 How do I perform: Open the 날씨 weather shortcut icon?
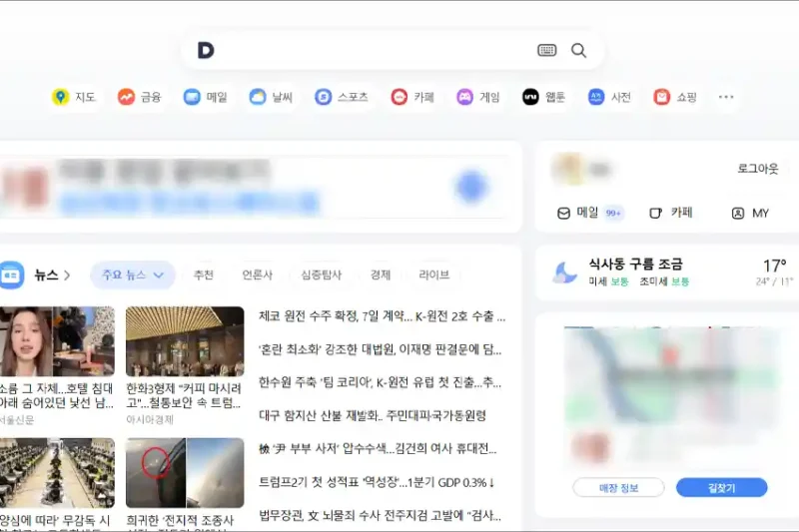pos(258,97)
